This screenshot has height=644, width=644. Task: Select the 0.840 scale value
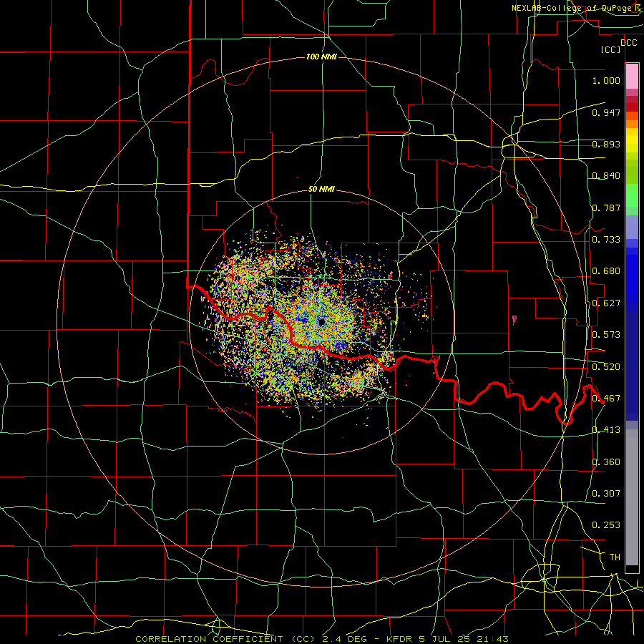coord(606,176)
